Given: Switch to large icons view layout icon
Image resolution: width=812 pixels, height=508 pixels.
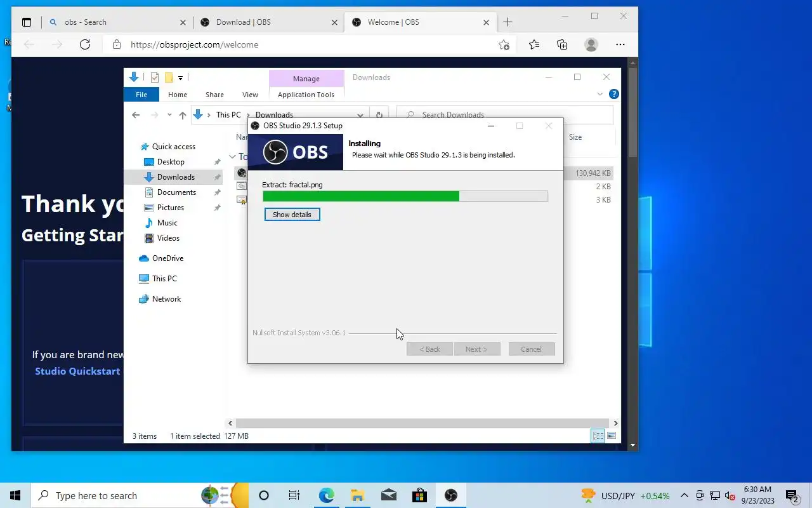Looking at the screenshot, I should 612,436.
